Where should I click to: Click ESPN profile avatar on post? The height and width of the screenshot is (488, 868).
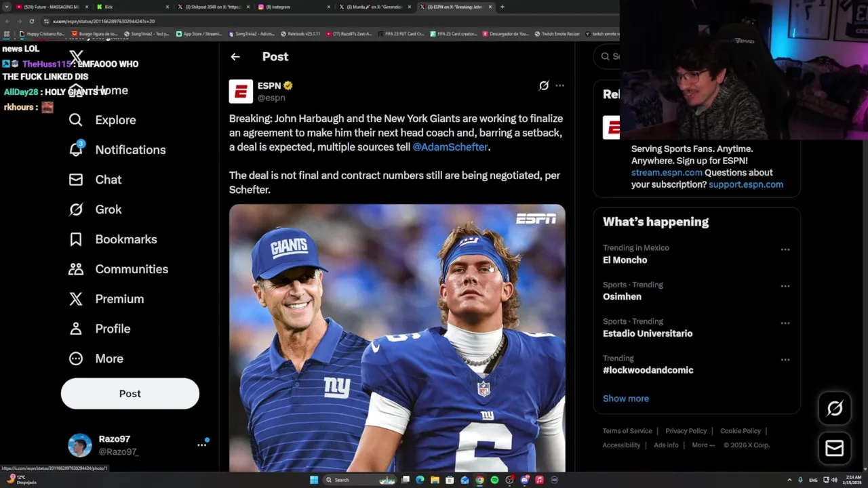241,91
